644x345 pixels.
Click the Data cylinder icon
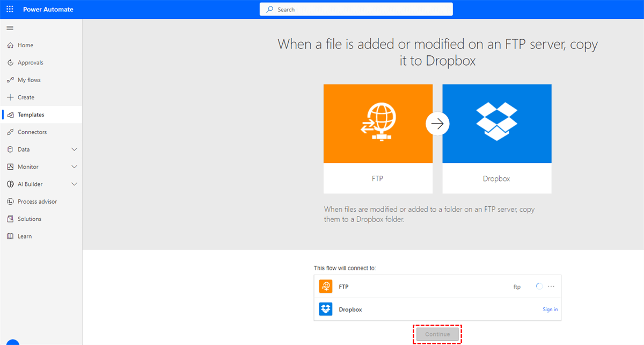[x=10, y=149]
